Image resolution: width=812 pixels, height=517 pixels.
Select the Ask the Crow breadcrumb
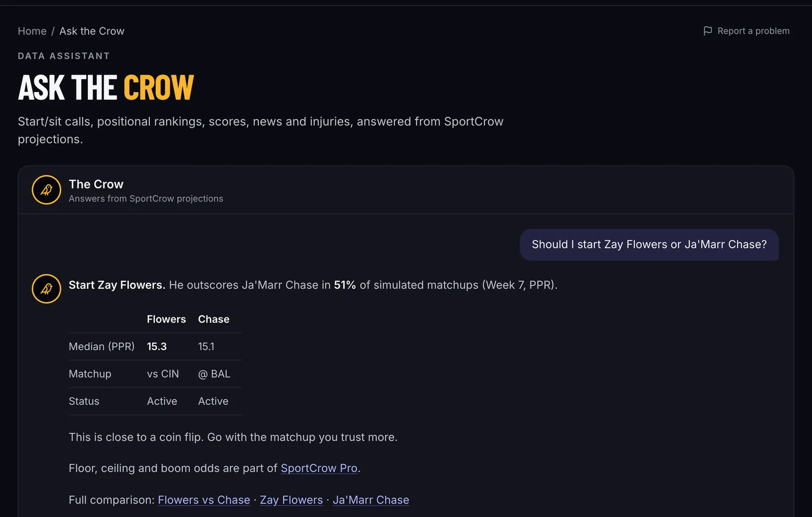coord(92,31)
